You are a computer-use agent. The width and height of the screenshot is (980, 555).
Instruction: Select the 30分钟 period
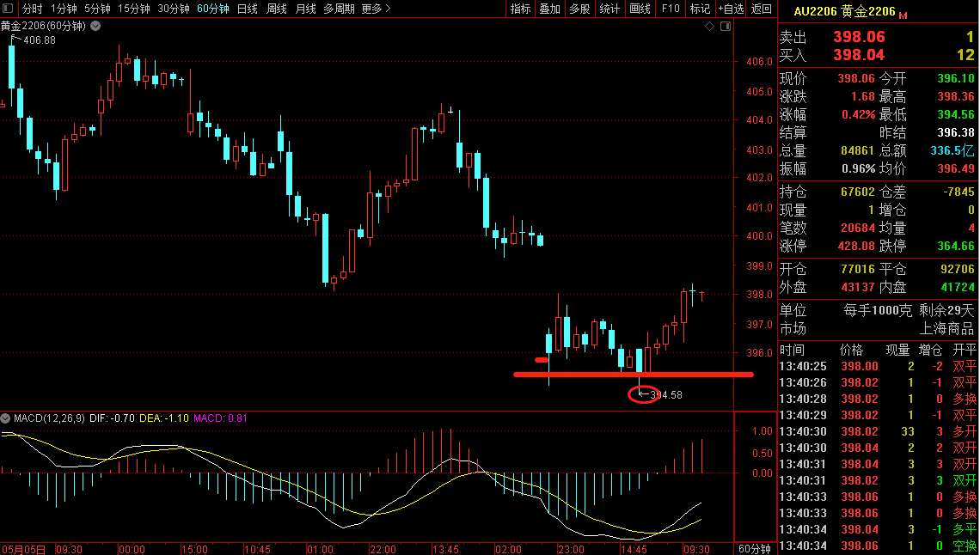pyautogui.click(x=173, y=9)
